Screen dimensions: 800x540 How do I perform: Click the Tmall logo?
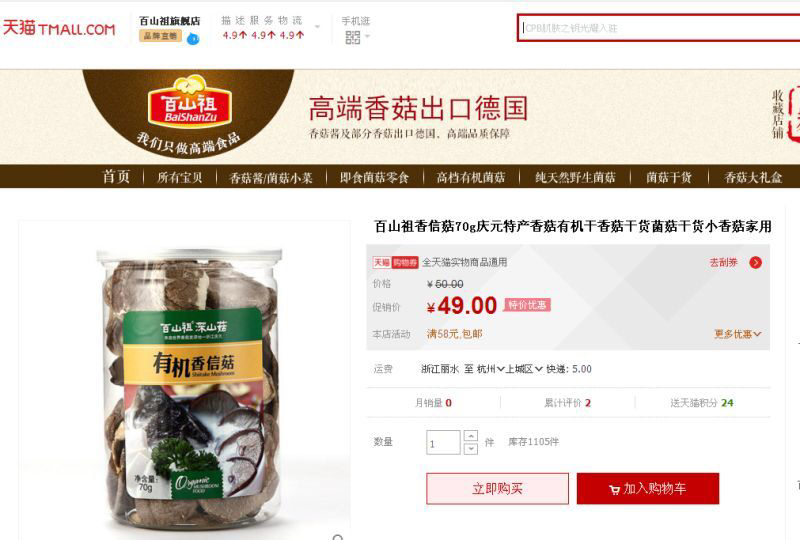tap(59, 28)
